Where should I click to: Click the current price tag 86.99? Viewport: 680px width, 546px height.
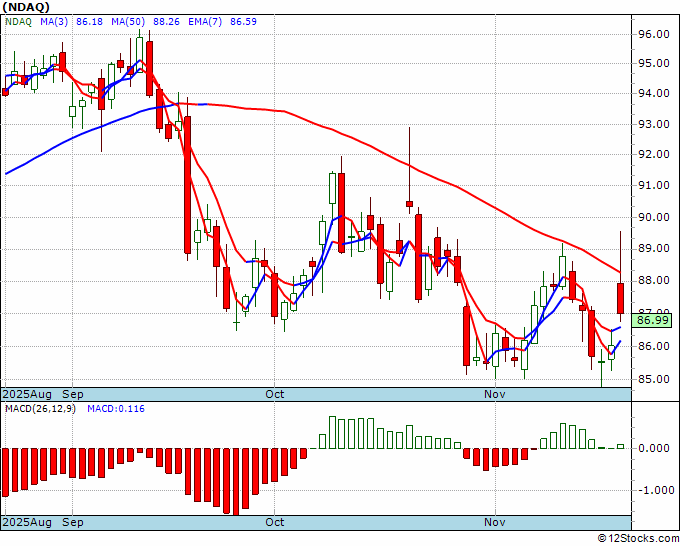653,320
